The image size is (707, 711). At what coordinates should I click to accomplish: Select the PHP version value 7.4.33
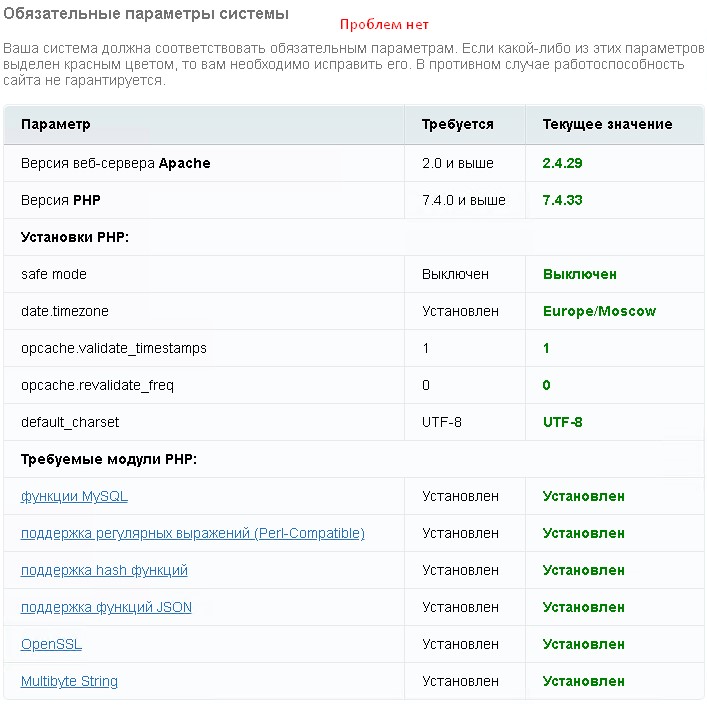(563, 200)
